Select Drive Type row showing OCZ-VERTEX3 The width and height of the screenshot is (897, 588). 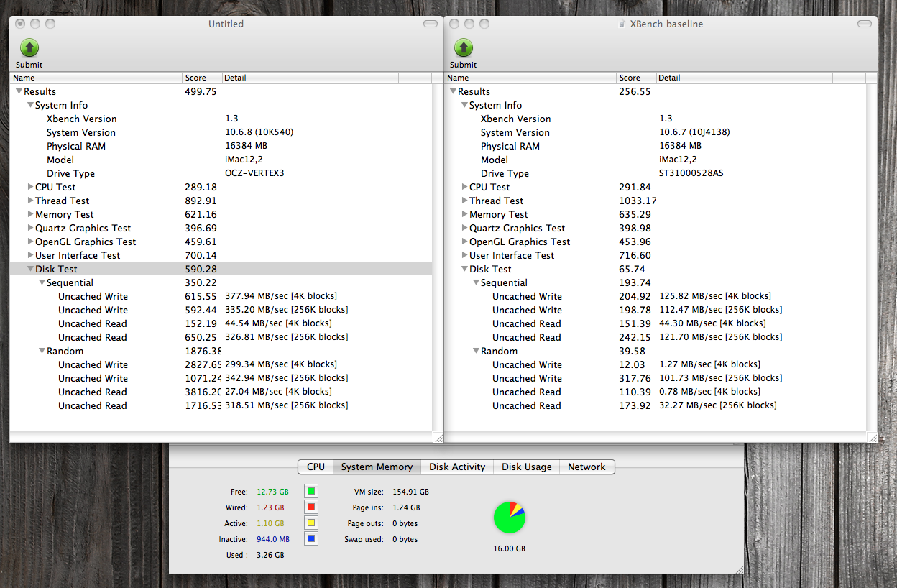coord(221,173)
